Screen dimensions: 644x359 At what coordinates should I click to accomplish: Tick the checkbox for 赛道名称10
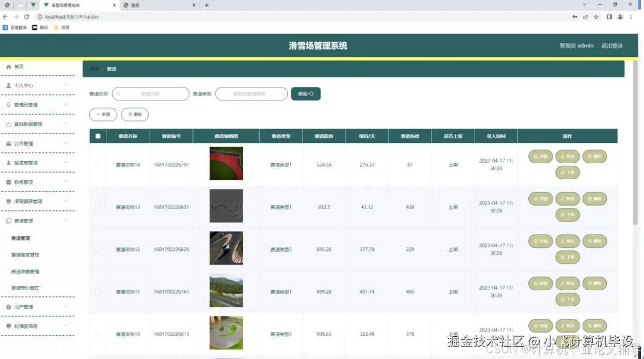pos(97,334)
